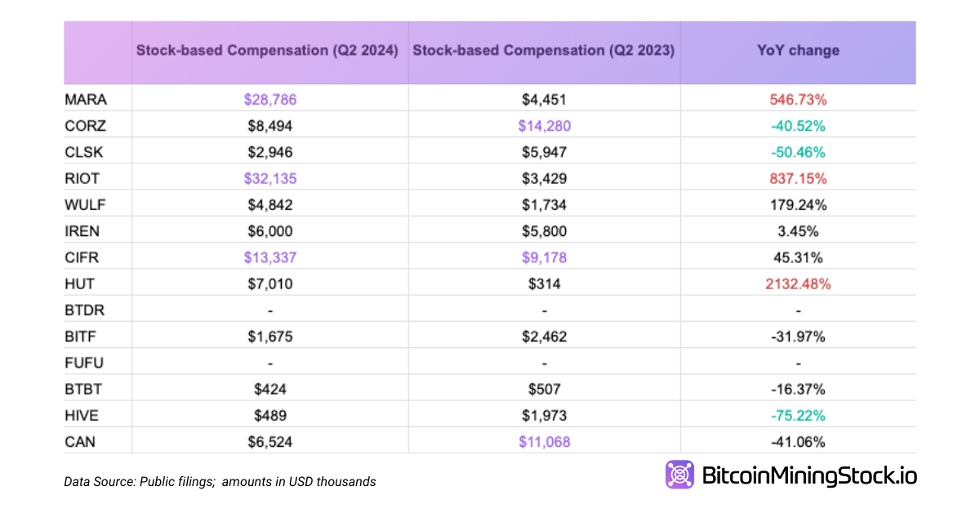Click the BitcoinMiningStock.io logo icon
The height and width of the screenshot is (513, 980).
click(x=679, y=475)
